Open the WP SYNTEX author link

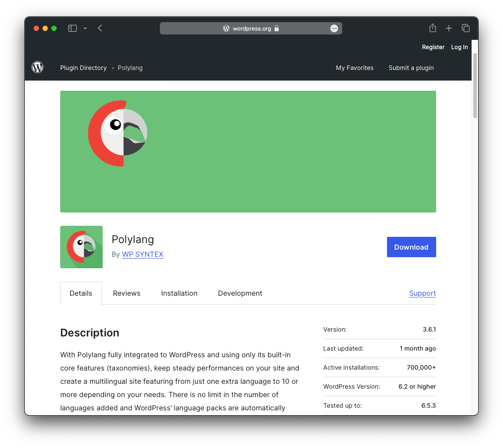[x=143, y=254]
